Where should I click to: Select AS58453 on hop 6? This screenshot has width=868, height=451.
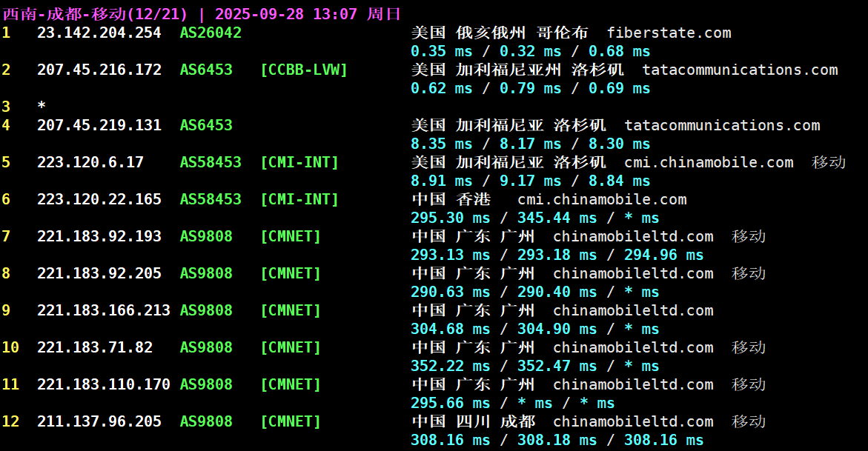pos(211,199)
